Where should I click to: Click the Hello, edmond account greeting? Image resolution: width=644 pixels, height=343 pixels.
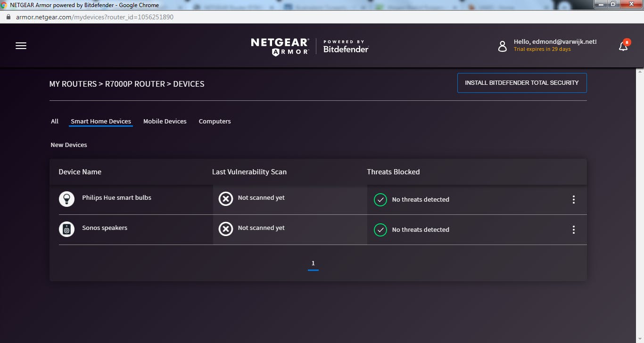(x=555, y=41)
